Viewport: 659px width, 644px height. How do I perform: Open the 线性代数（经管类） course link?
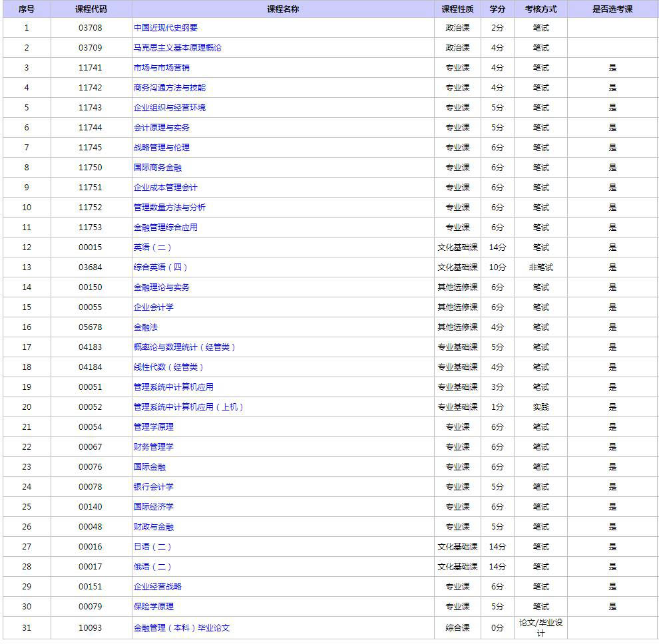168,367
